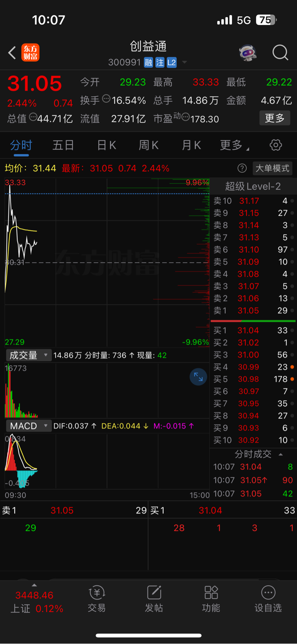Tap the 融 margin badge icon
Screen dimensions: 297x644
pos(148,62)
